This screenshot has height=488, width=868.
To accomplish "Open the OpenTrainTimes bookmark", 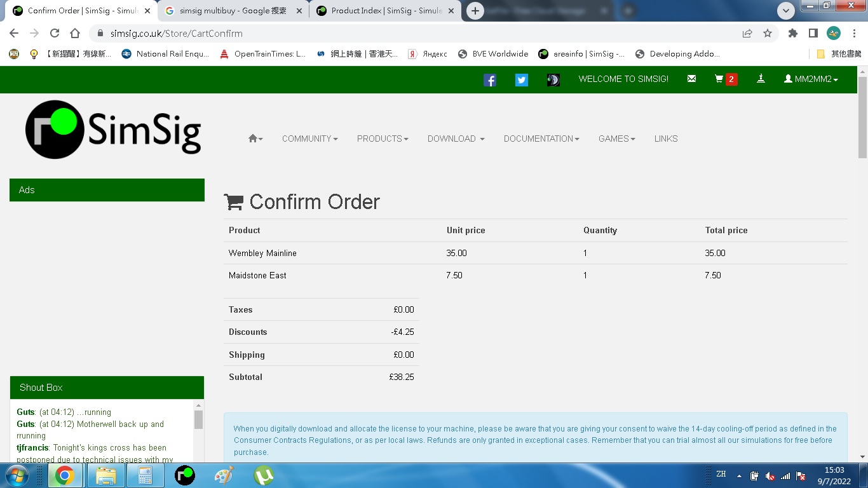I will tap(262, 54).
